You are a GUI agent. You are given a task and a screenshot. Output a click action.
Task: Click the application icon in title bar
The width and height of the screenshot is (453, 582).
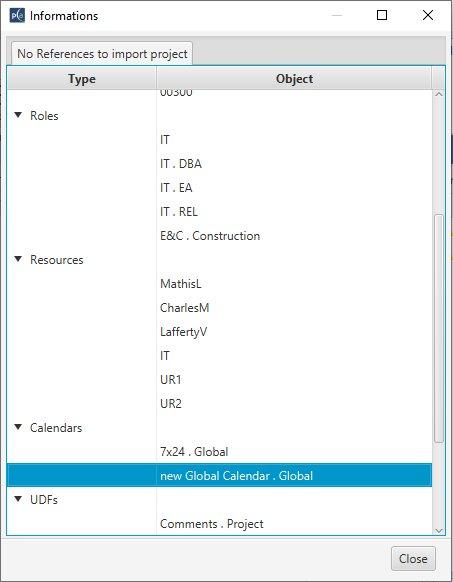click(x=17, y=16)
